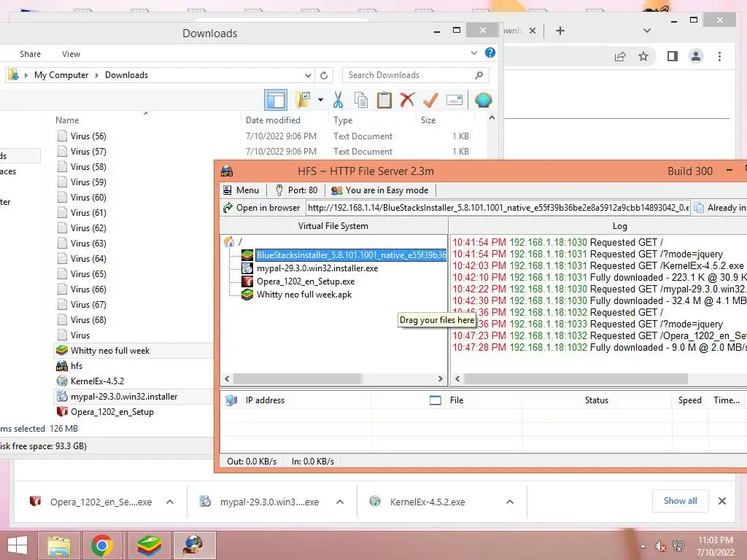747x560 pixels.
Task: Select the Virus (65) text file
Action: point(88,274)
